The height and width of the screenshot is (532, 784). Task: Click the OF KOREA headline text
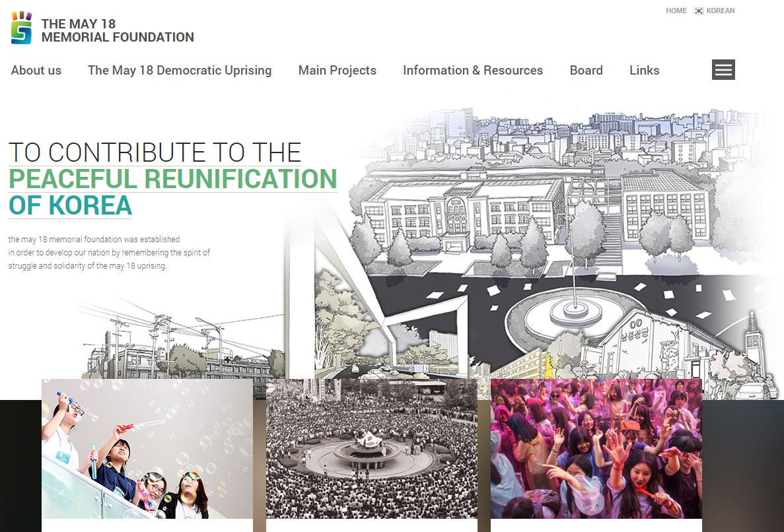point(71,205)
